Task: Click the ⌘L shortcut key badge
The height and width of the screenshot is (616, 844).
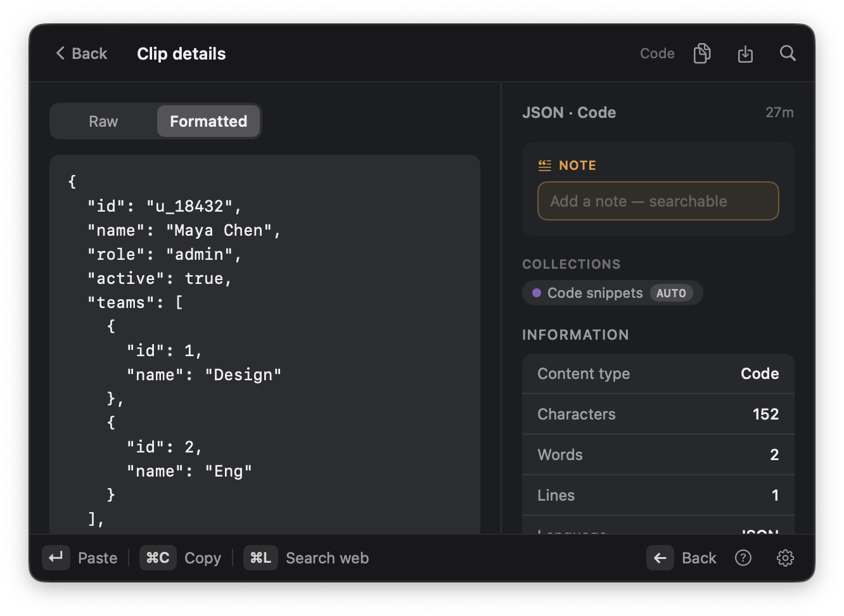Action: pyautogui.click(x=260, y=558)
